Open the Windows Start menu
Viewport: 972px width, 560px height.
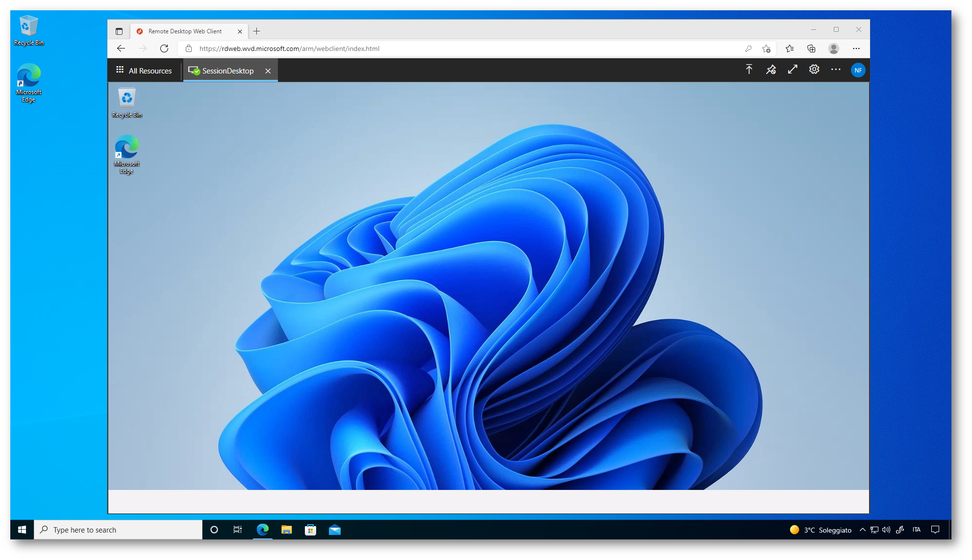click(x=22, y=530)
